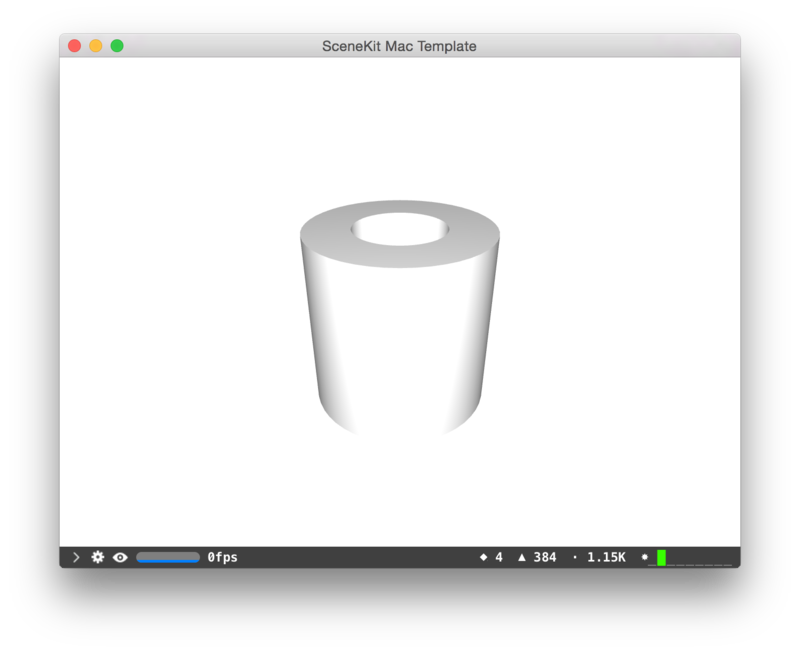800x653 pixels.
Task: Expand the statistics bar chevron
Action: click(76, 557)
